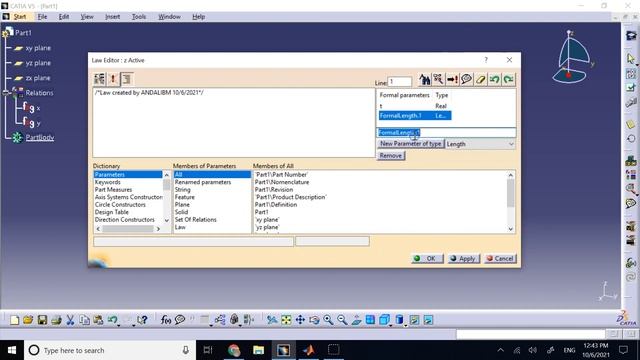Click the Dictionary list horizontal scrollbar

click(128, 229)
